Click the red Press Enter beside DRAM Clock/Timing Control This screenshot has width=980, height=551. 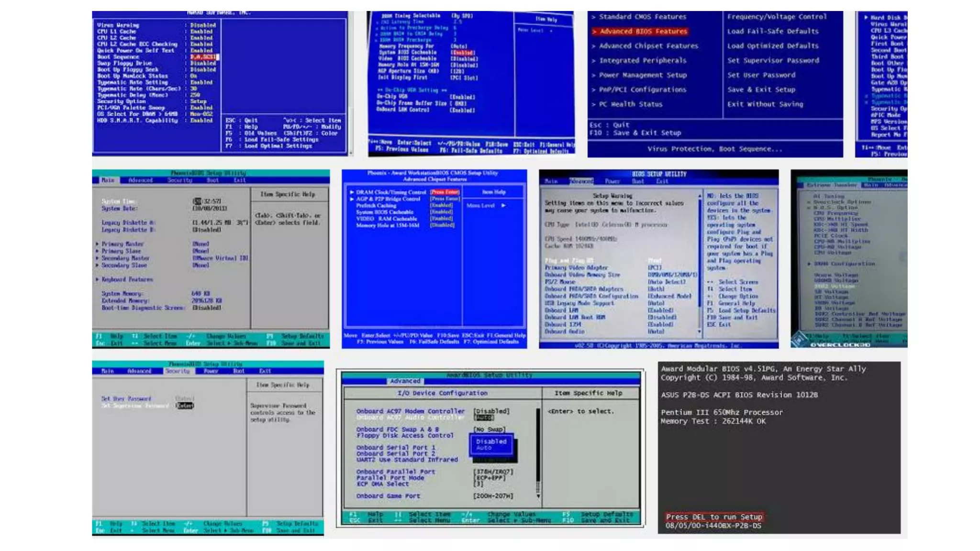tap(445, 192)
